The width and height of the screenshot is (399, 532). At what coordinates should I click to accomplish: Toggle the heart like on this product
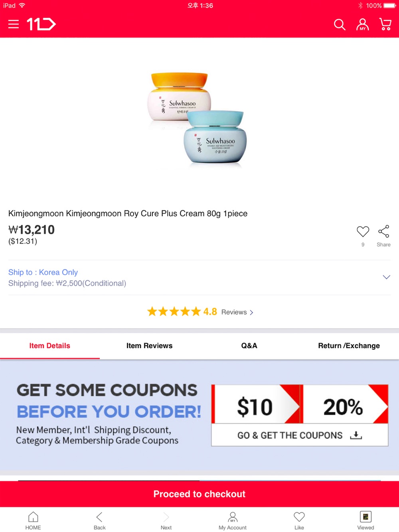click(363, 231)
